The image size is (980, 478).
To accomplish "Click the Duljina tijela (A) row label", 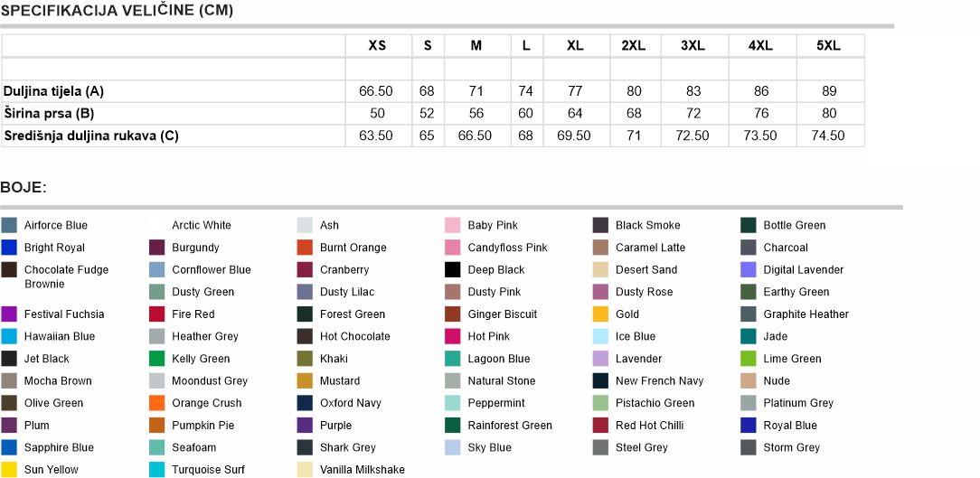I will tap(54, 91).
